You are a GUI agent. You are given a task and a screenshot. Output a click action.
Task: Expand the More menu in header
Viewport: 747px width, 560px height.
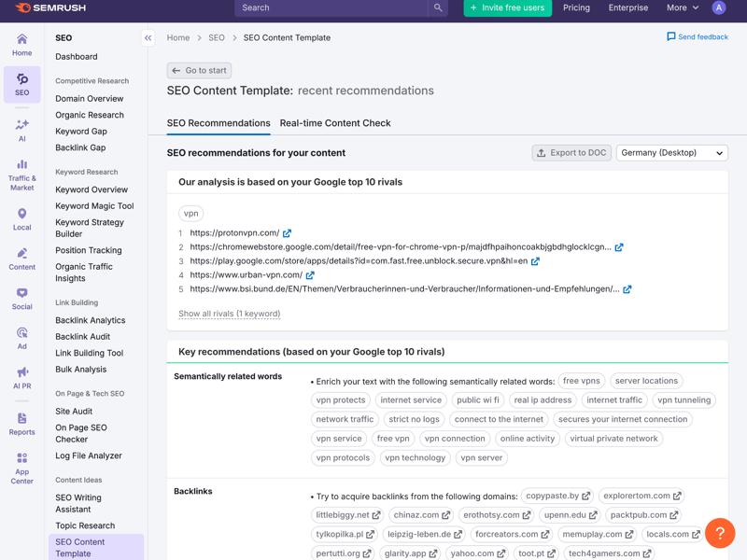click(683, 8)
